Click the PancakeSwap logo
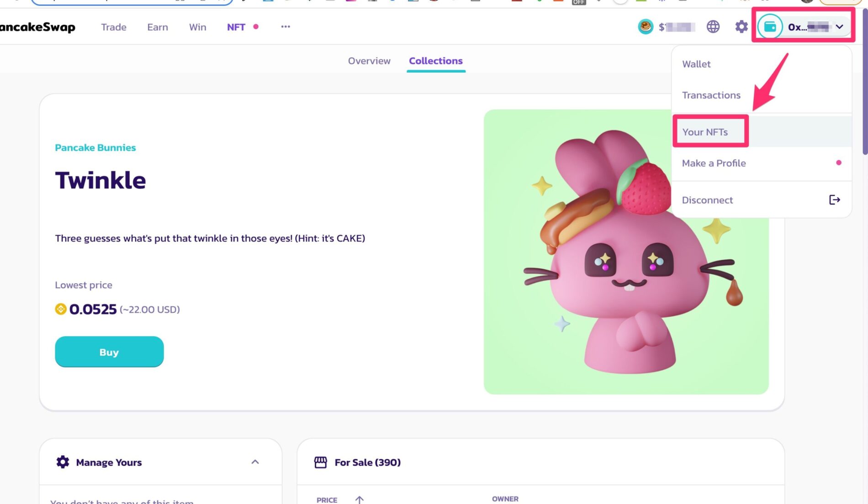Image resolution: width=868 pixels, height=504 pixels. (37, 27)
